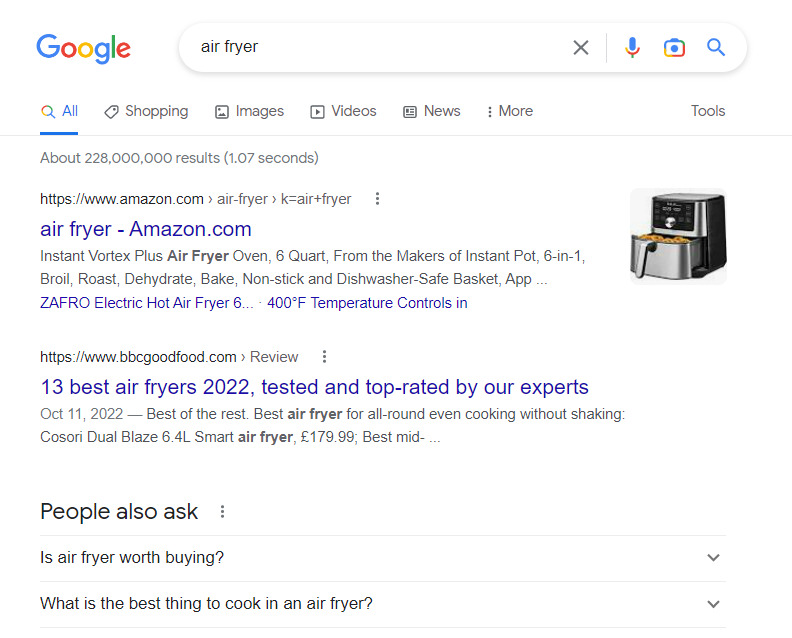Open "13 best air fryers 2022" article link
This screenshot has height=638, width=792.
[314, 387]
